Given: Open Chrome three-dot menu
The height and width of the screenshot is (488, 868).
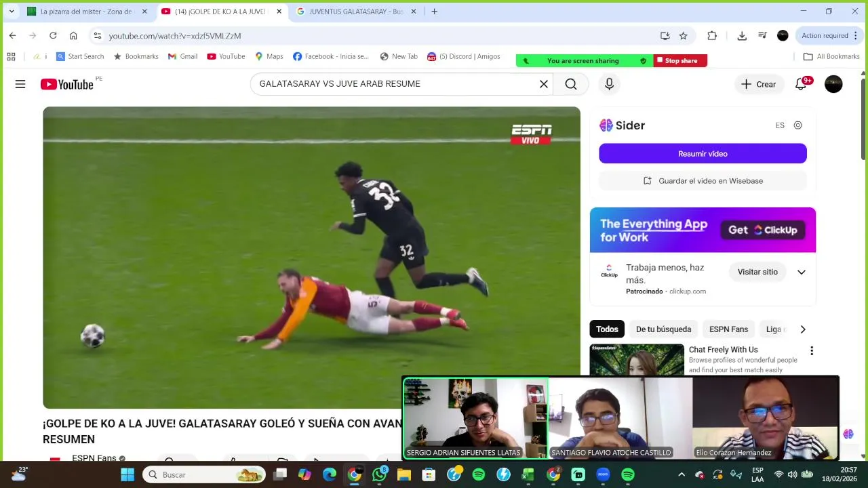Looking at the screenshot, I should pos(856,36).
